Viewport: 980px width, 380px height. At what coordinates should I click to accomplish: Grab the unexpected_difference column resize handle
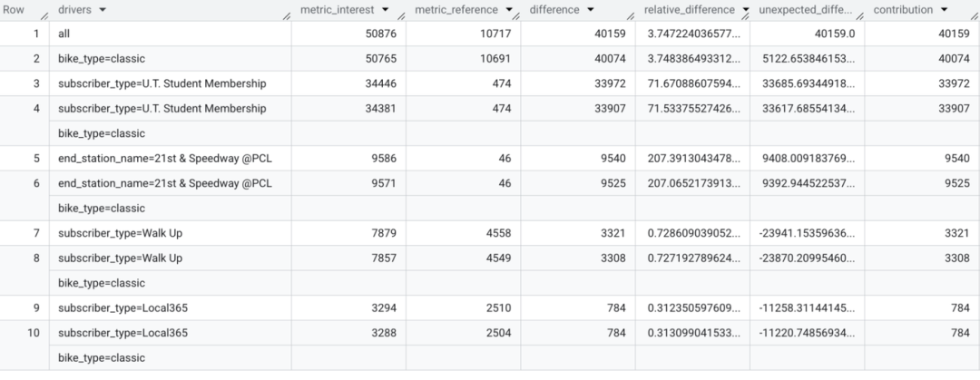pyautogui.click(x=859, y=16)
